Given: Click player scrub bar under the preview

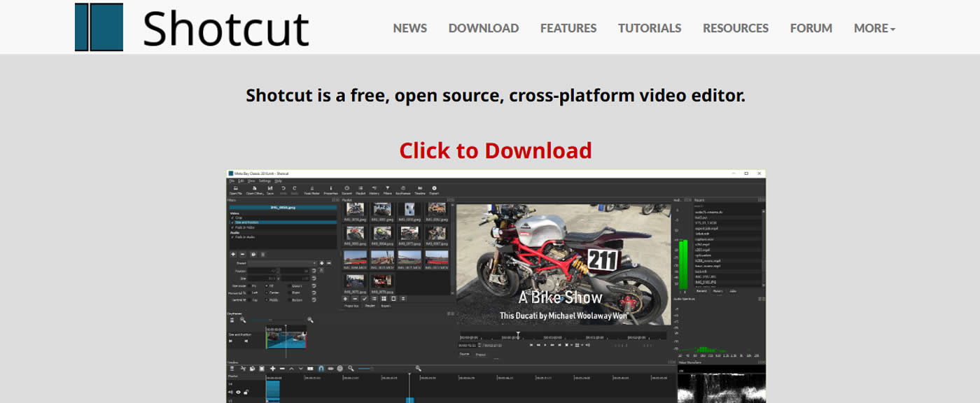Looking at the screenshot, I should coord(563,337).
